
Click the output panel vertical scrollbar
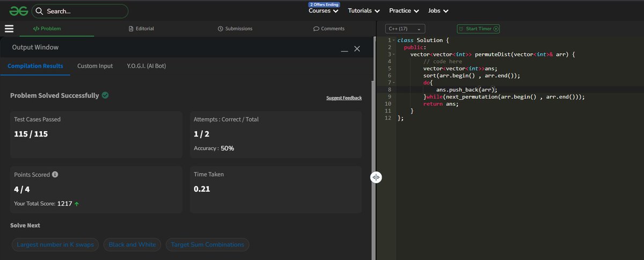click(372, 58)
